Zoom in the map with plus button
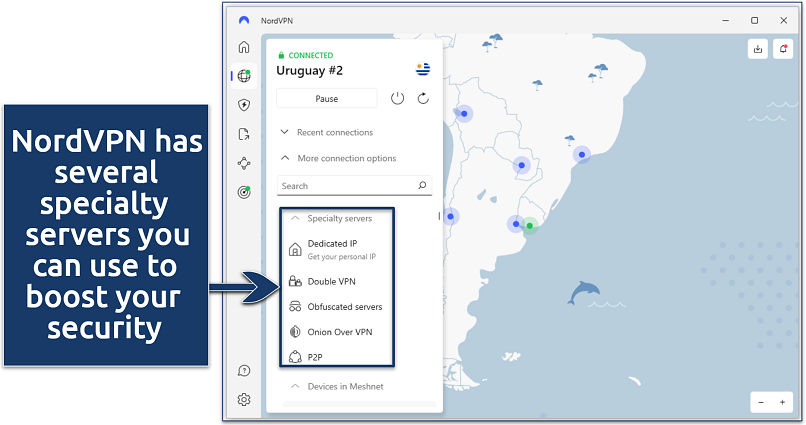Screen dimensions: 806x425 coord(782,402)
